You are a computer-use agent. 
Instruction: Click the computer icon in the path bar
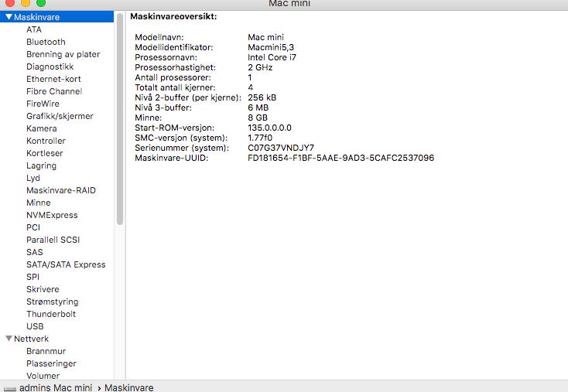tap(10, 388)
